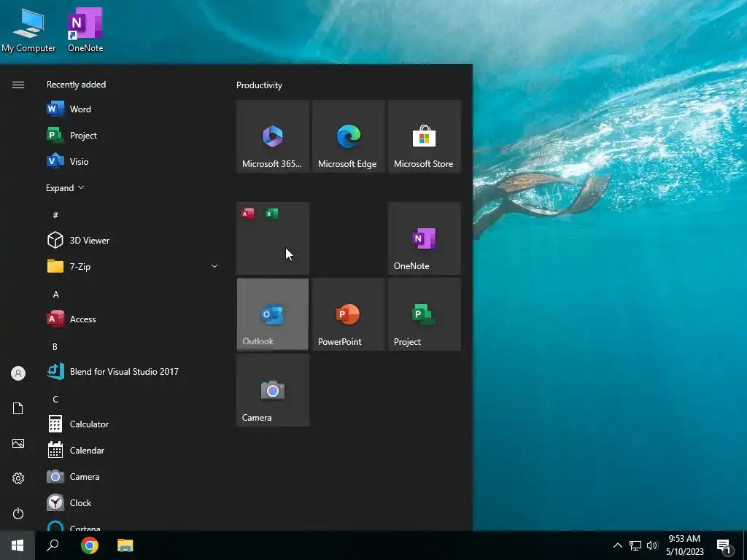Open the Microsoft Edge tile
The width and height of the screenshot is (747, 560).
click(349, 136)
